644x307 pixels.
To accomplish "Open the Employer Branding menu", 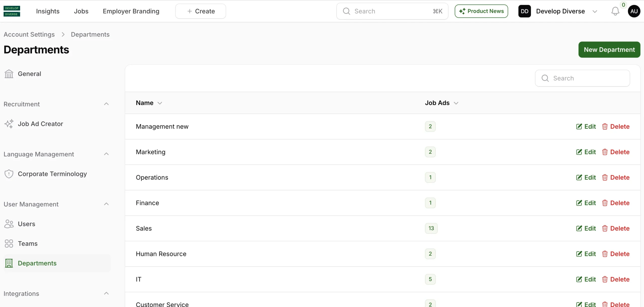I will tap(131, 11).
